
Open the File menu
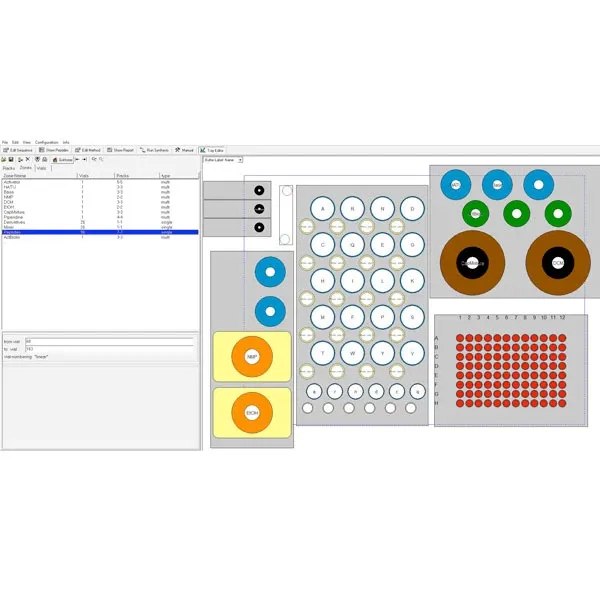click(5, 142)
